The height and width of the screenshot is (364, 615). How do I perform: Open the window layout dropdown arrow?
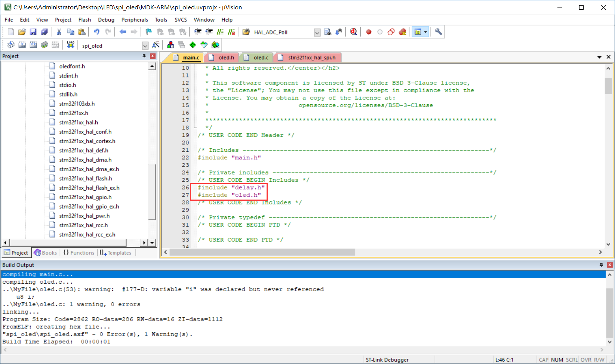[x=425, y=32]
